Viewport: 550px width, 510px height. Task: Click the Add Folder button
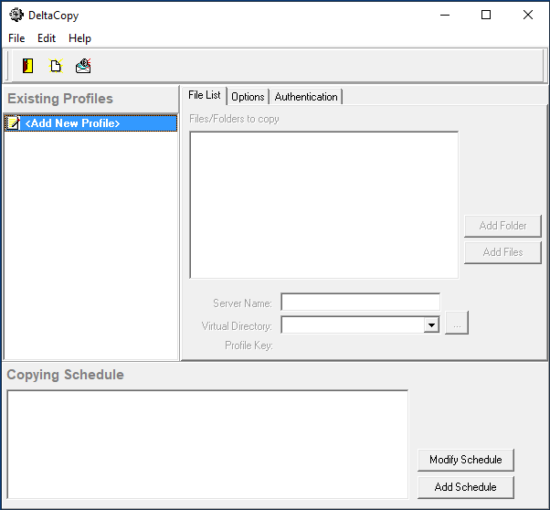503,226
